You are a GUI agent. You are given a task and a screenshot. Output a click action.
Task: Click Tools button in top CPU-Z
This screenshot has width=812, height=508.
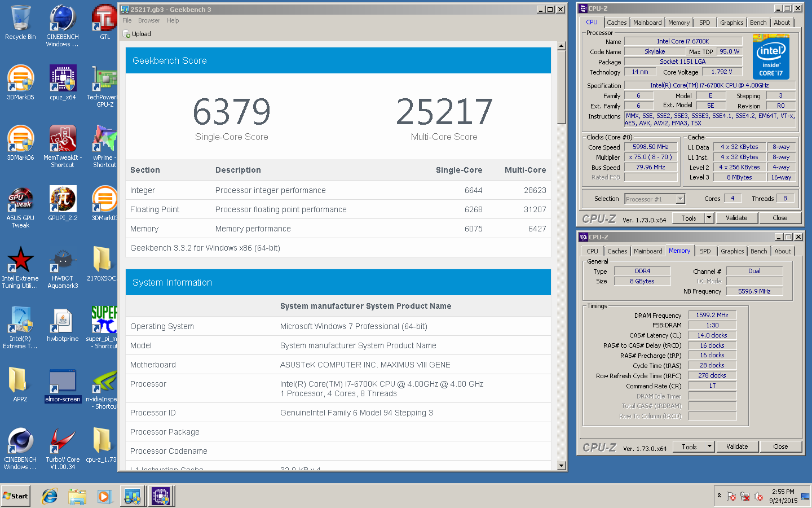(689, 218)
